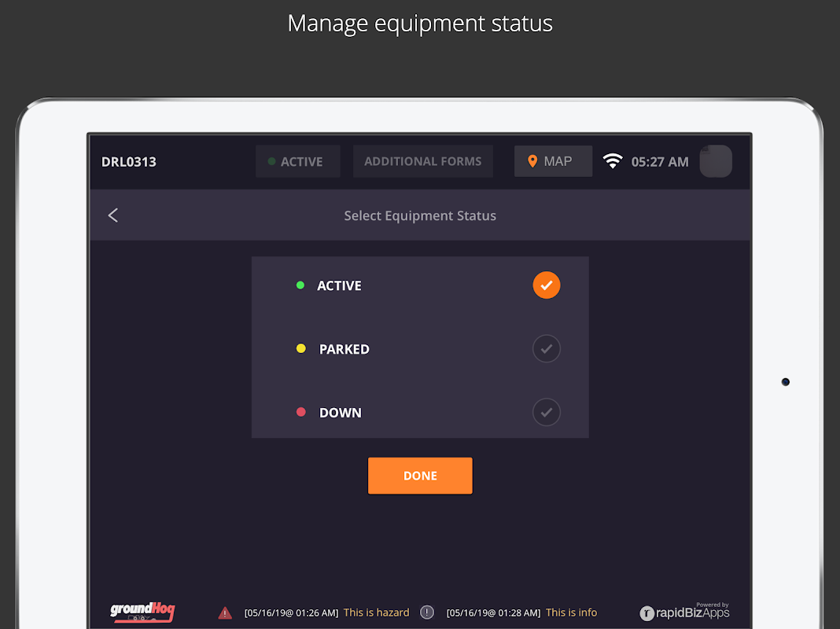Click the 'This is info' message
This screenshot has width=840, height=629.
coord(571,612)
